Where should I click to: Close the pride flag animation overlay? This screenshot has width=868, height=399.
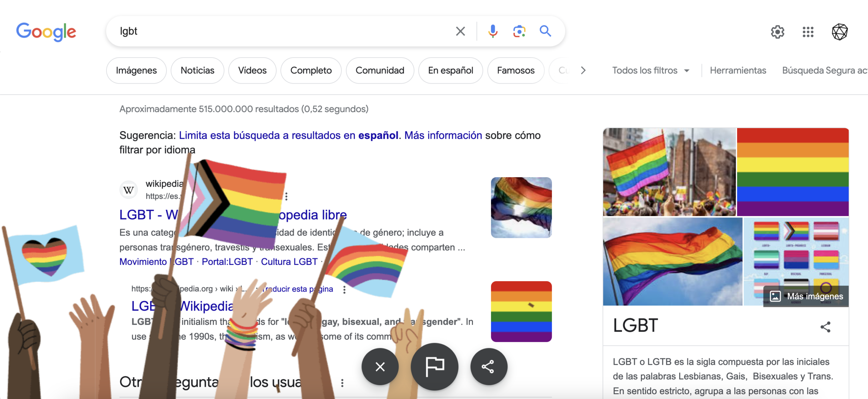pyautogui.click(x=380, y=366)
